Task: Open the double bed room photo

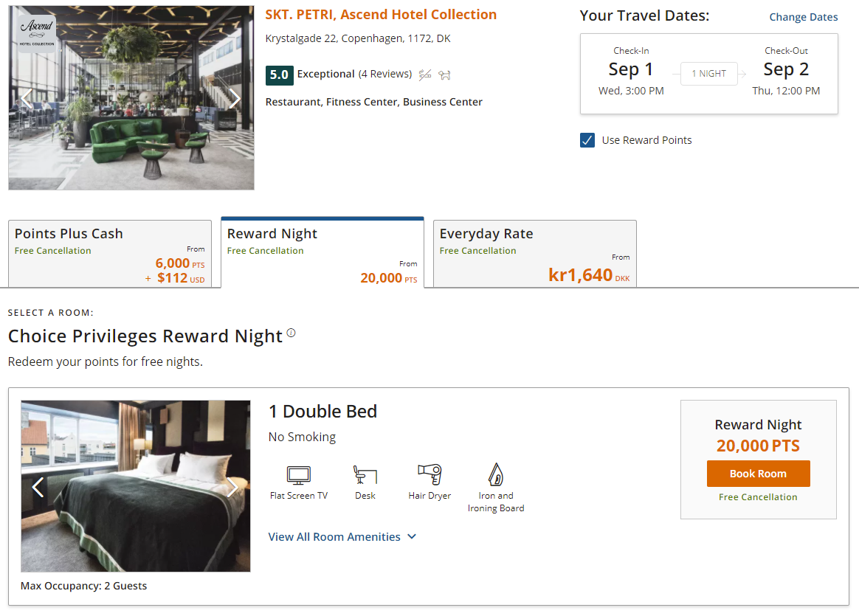Action: point(135,485)
